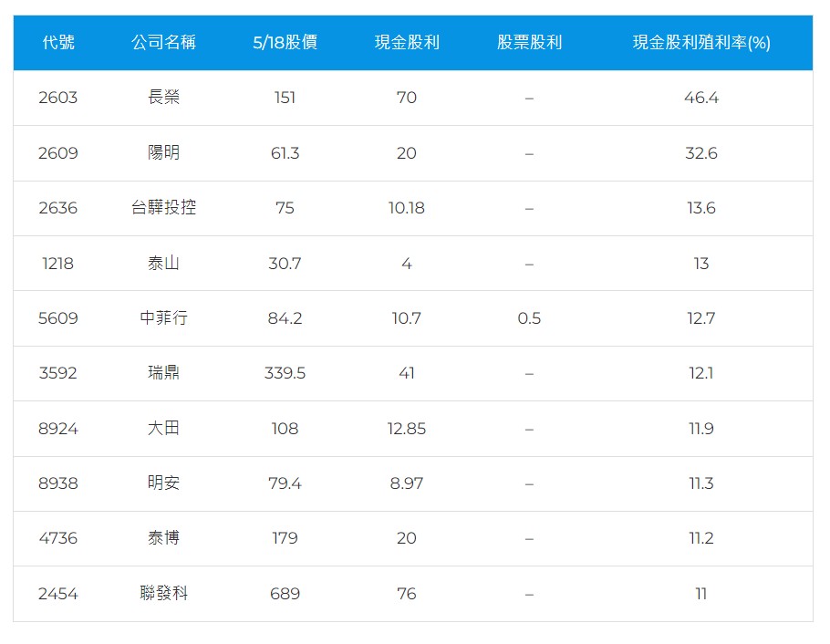The image size is (830, 644).
Task: Select stock code 2454
Action: [58, 594]
